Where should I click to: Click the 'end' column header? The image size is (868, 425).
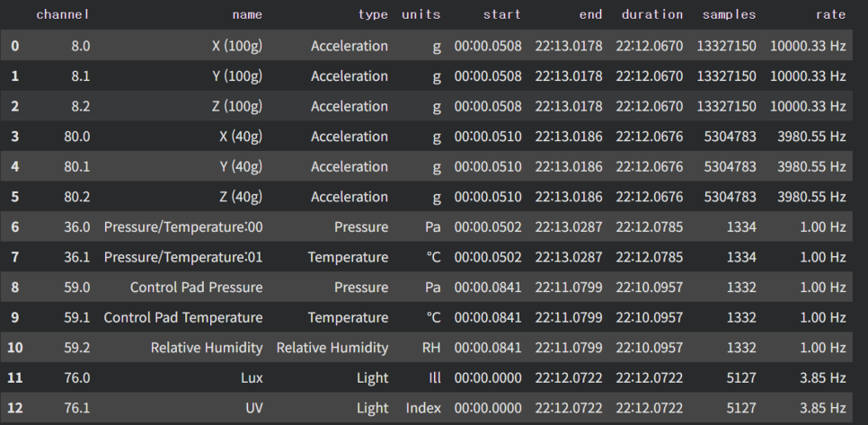[x=590, y=14]
